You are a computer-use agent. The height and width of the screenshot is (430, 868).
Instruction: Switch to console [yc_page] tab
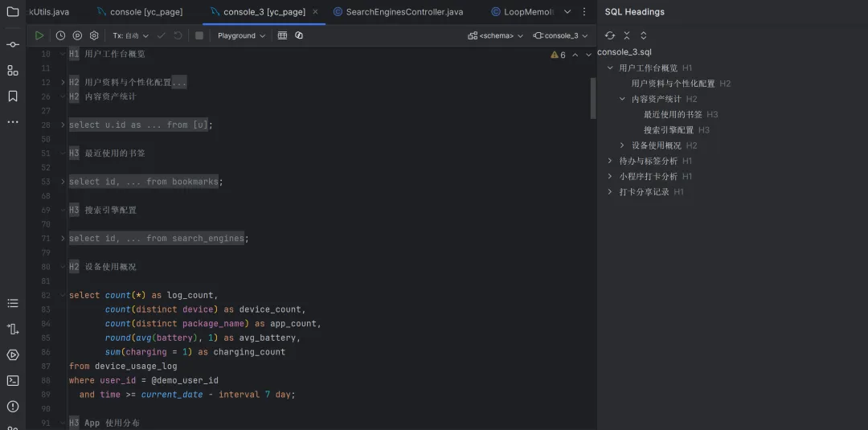click(140, 11)
